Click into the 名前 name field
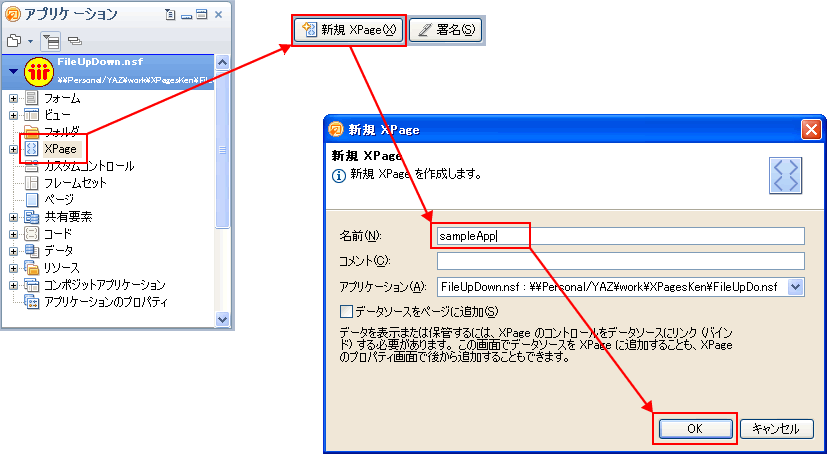Viewport: 827px width, 454px height. pos(620,236)
